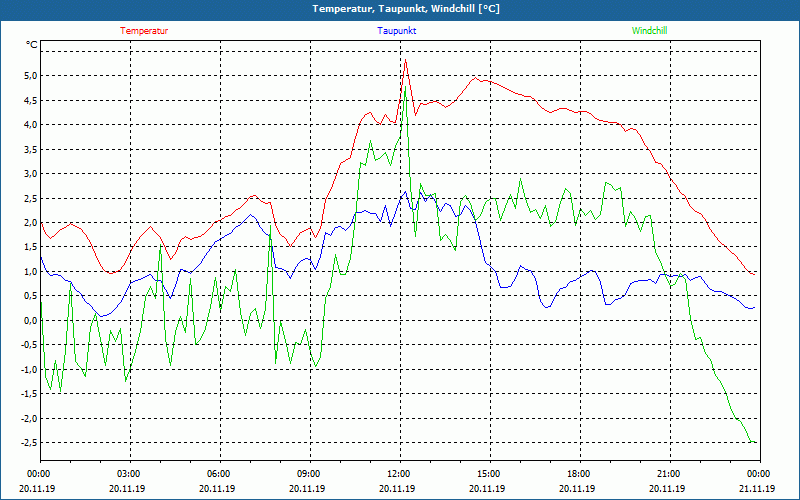800x500 pixels.
Task: Click the blue dew point line end near midnight
Action: (x=753, y=308)
